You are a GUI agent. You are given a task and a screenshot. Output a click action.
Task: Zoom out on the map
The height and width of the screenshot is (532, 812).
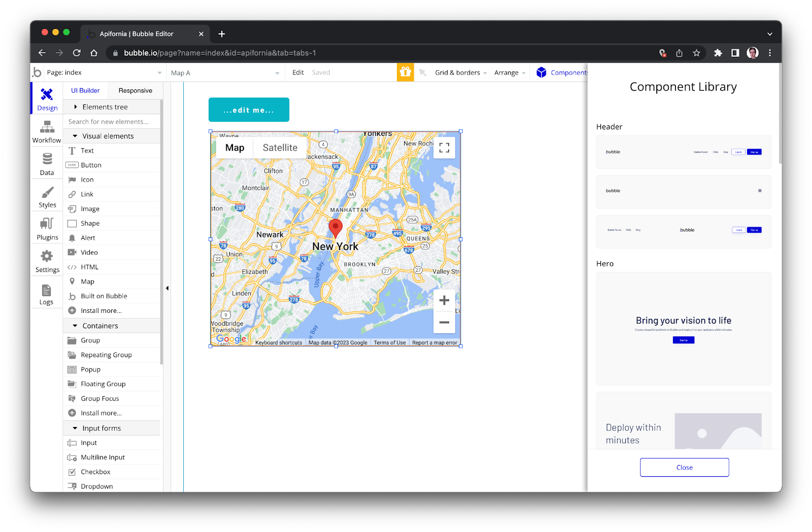click(444, 322)
